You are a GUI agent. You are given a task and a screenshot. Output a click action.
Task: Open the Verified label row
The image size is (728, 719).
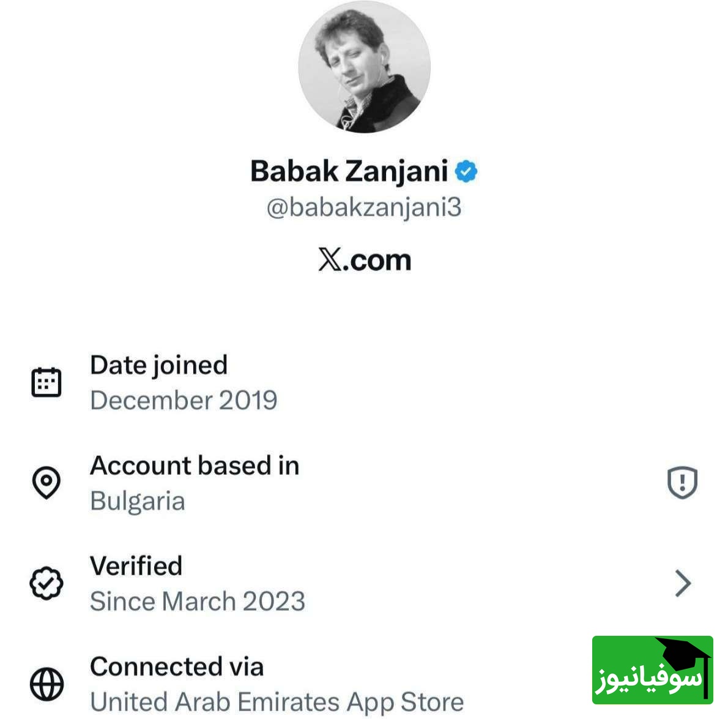[136, 566]
